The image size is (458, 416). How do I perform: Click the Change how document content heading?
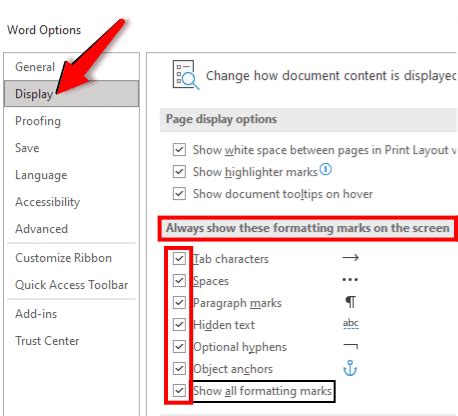point(331,76)
